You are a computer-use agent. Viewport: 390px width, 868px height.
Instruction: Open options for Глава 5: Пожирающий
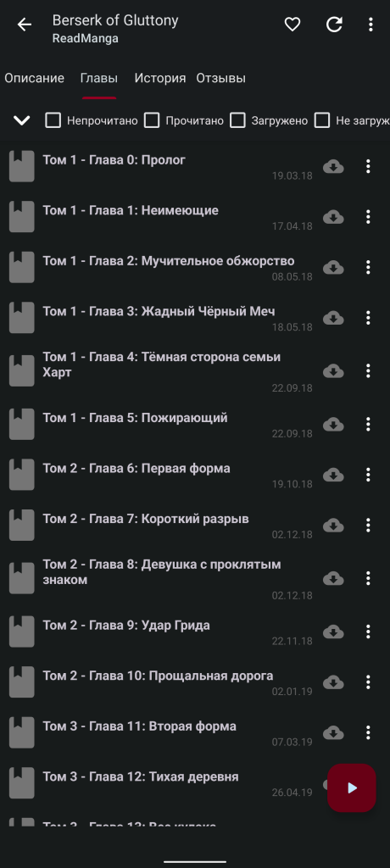(368, 425)
